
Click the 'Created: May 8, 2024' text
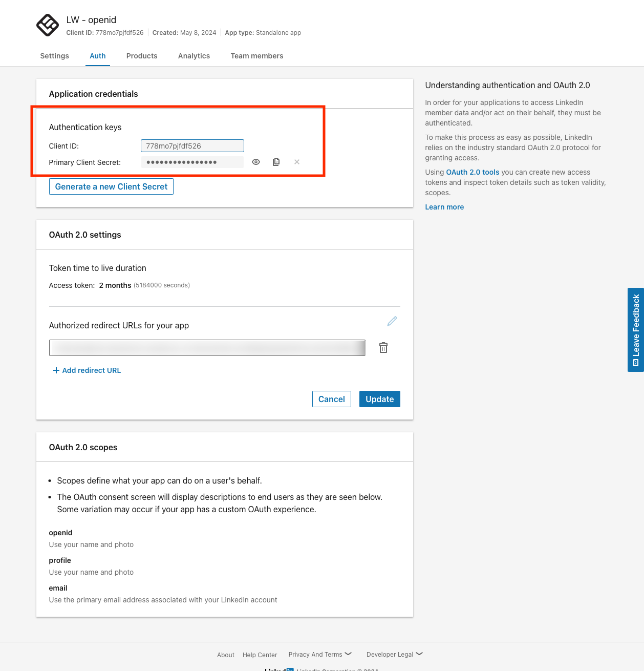[184, 33]
